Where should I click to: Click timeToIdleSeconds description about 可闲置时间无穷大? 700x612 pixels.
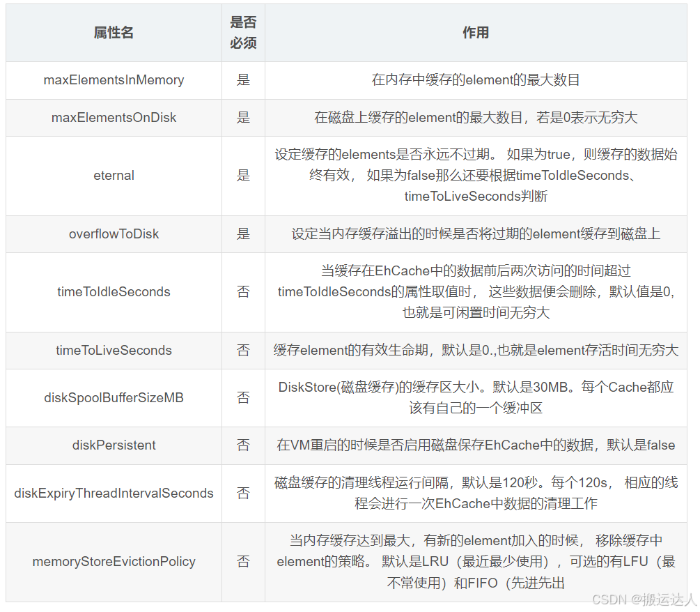[476, 292]
